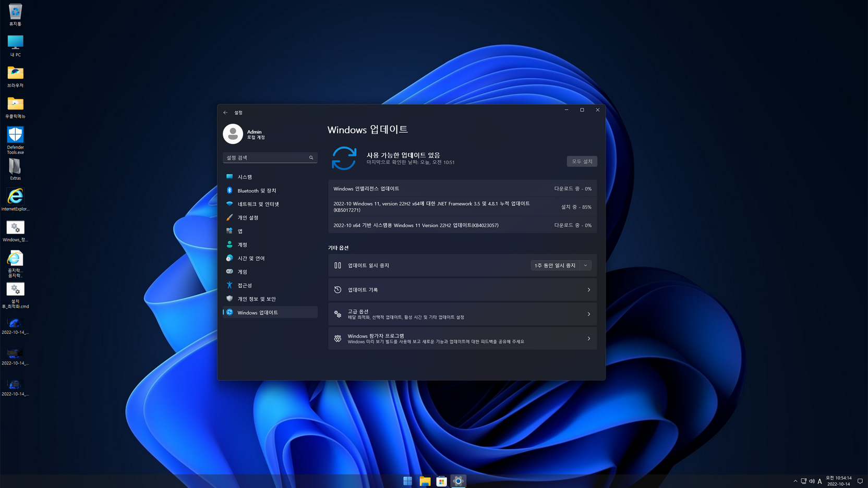This screenshot has height=488, width=868.
Task: Select 꿈지락 desktop shortcut
Action: (15, 264)
